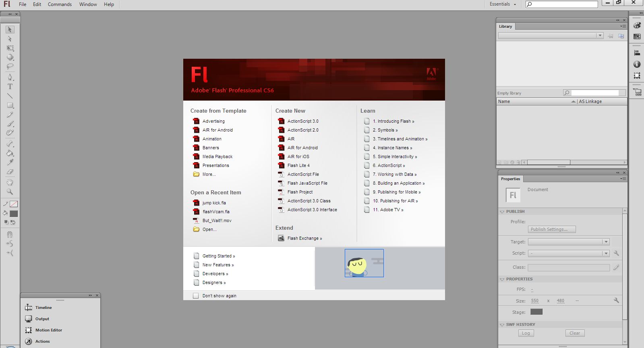Screen dimensions: 644x348
Task: Open the Target dropdown in Properties
Action: pos(569,242)
